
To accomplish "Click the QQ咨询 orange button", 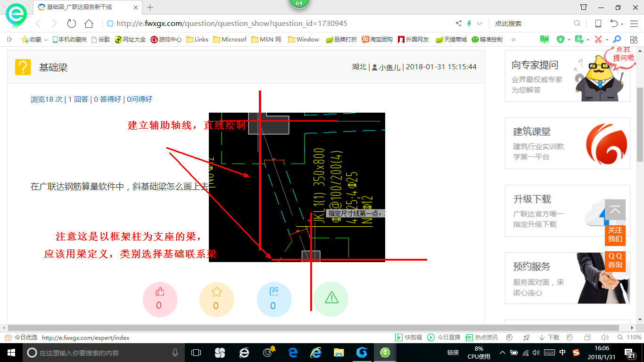I will (615, 261).
